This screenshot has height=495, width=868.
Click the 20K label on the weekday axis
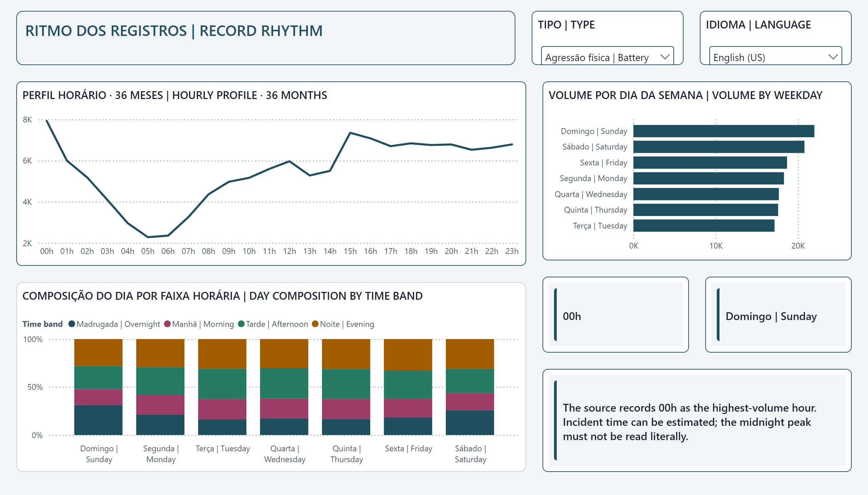click(798, 246)
